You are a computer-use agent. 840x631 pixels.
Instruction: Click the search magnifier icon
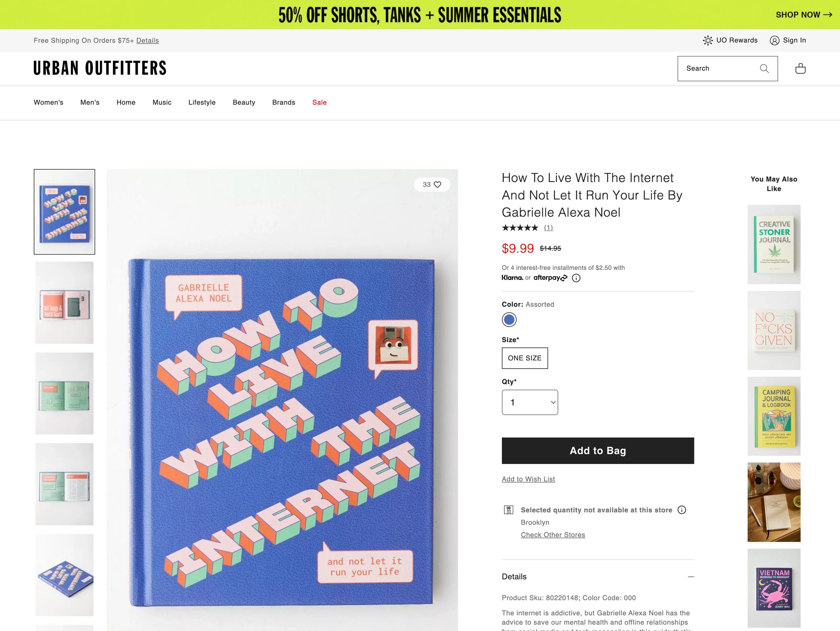click(765, 68)
